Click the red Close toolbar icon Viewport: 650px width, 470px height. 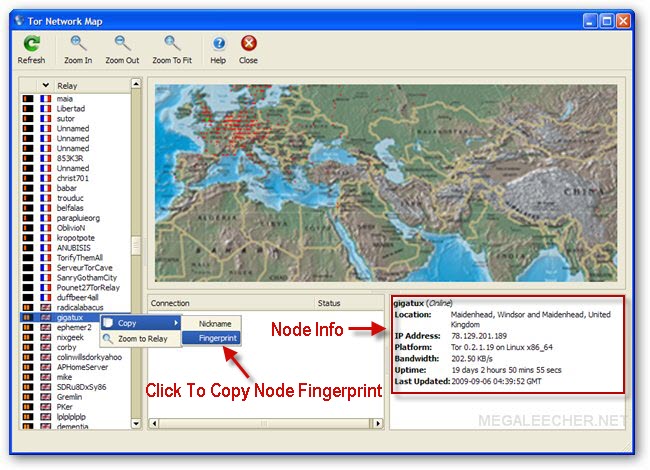(248, 43)
